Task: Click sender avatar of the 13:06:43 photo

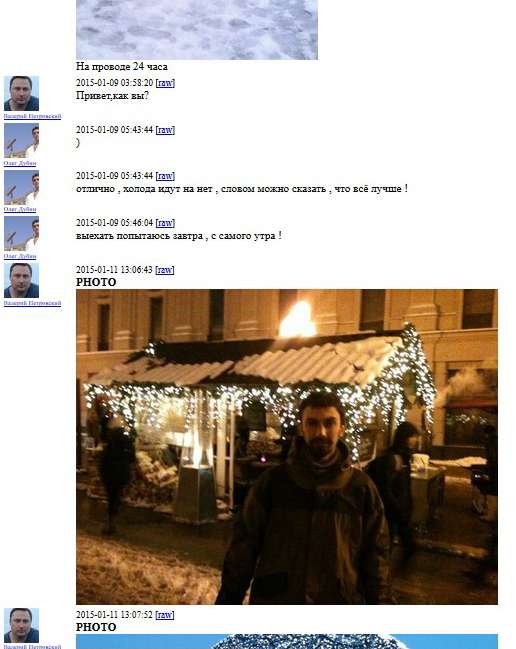Action: click(x=22, y=281)
